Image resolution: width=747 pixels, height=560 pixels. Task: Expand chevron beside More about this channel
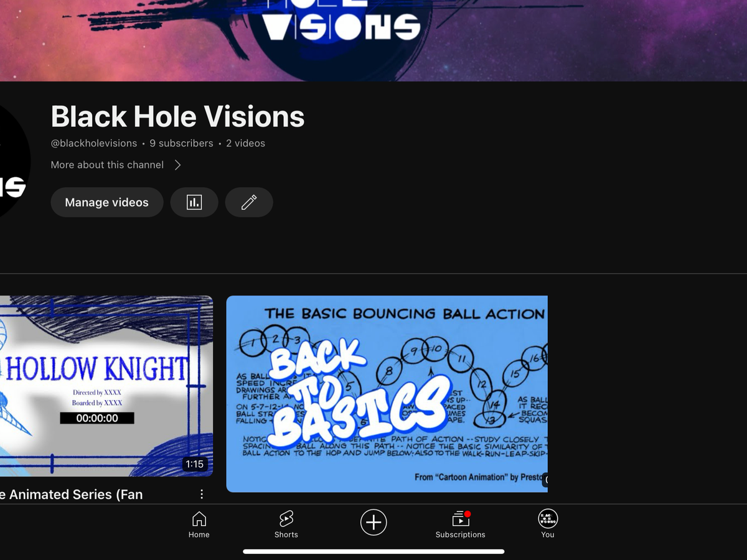pos(177,165)
